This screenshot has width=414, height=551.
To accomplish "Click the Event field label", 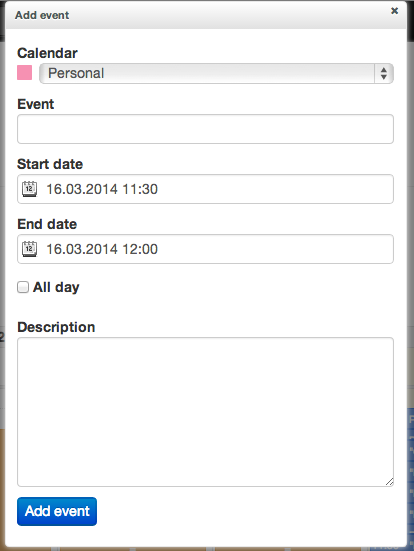I will pos(35,104).
